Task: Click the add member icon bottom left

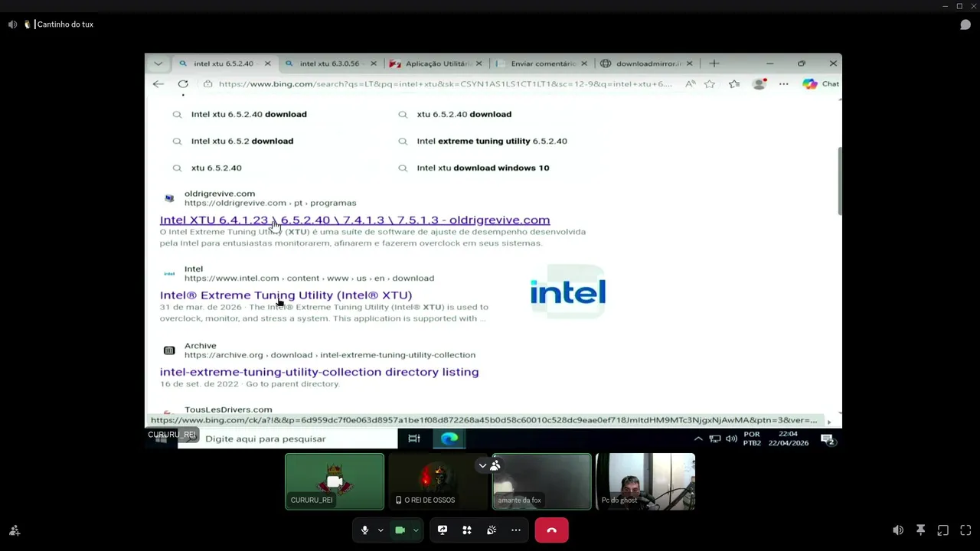Action: point(15,530)
